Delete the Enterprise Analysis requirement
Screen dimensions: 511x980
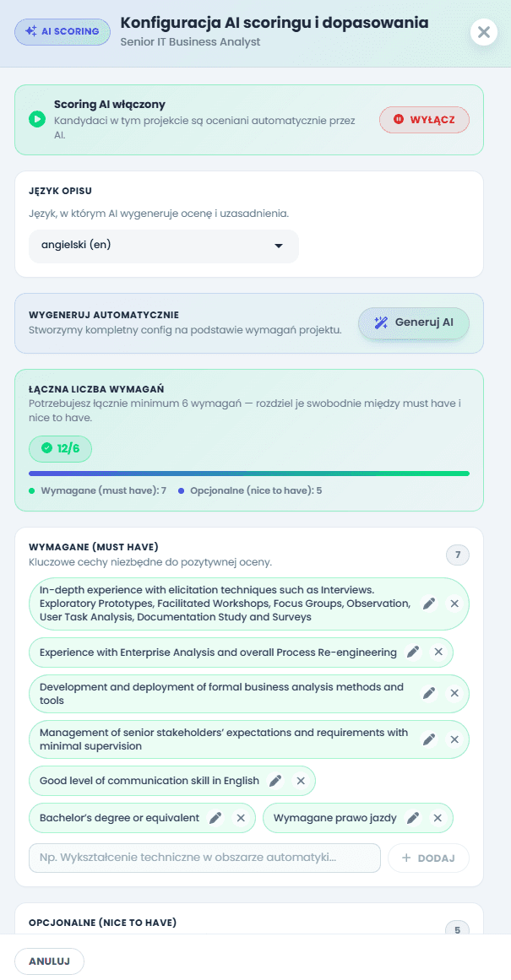(x=438, y=652)
